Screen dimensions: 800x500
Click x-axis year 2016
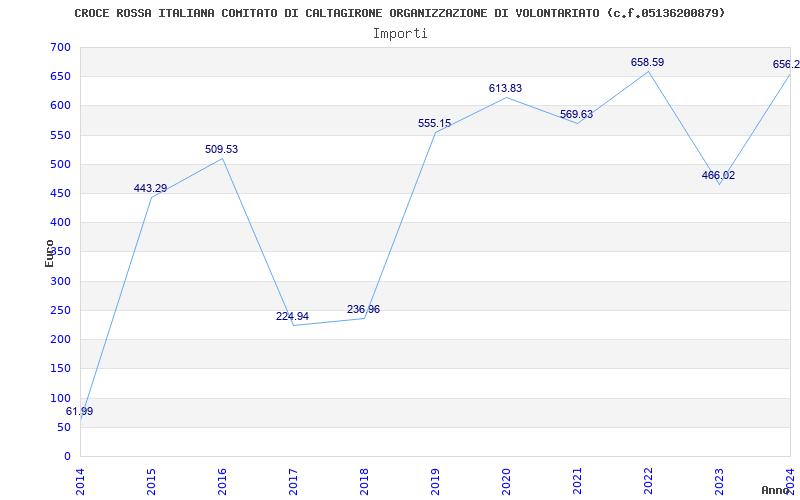(x=222, y=482)
